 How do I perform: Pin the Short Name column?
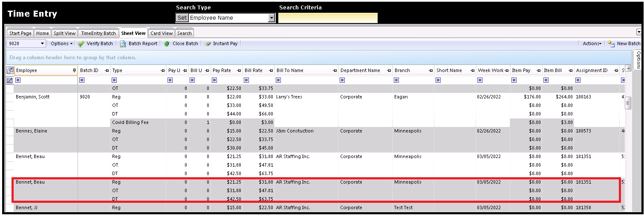472,71
